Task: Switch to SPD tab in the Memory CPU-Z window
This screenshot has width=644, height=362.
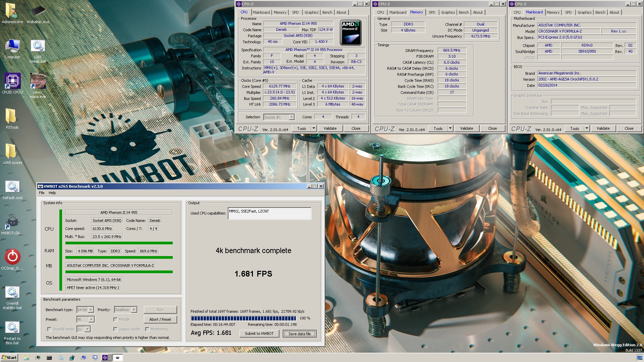Action: click(x=432, y=12)
